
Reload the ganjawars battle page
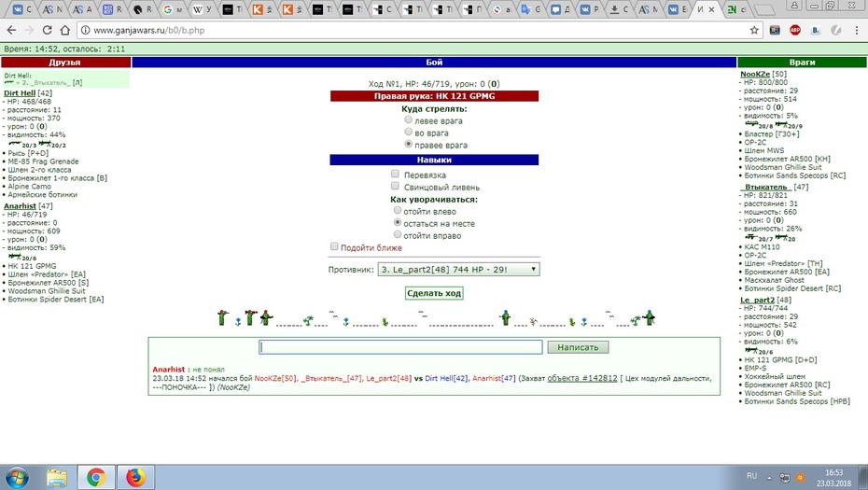47,30
